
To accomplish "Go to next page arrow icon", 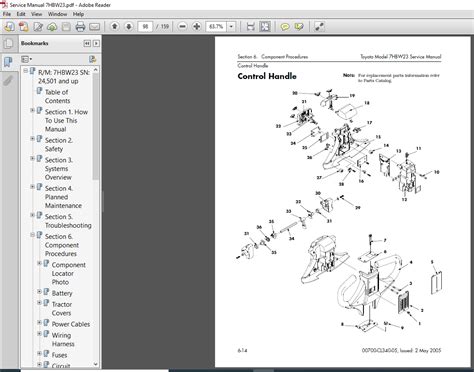I will click(129, 26).
